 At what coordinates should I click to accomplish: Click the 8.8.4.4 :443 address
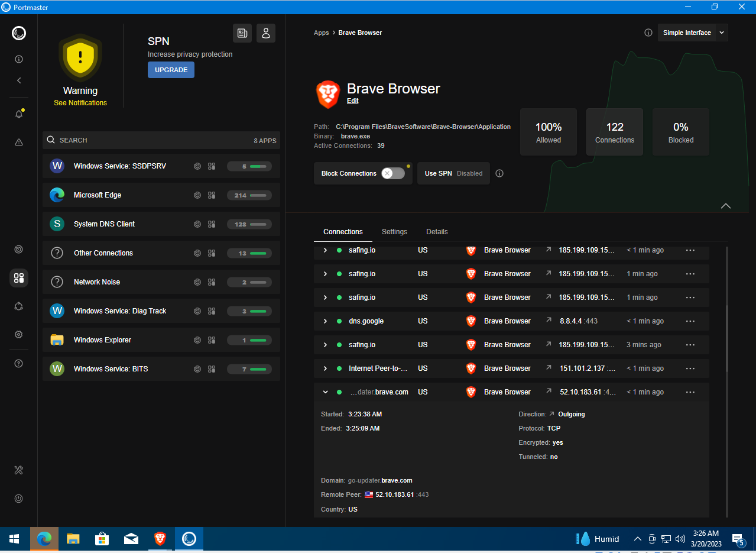(579, 321)
